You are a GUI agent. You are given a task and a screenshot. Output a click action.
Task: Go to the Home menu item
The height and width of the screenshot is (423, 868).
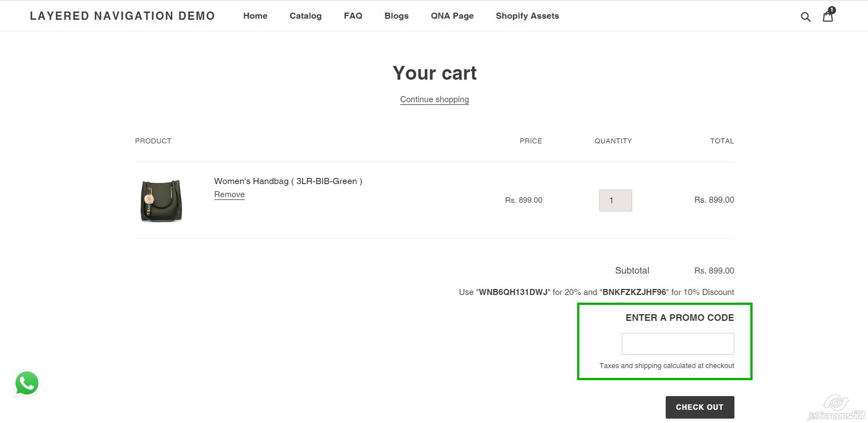click(255, 16)
